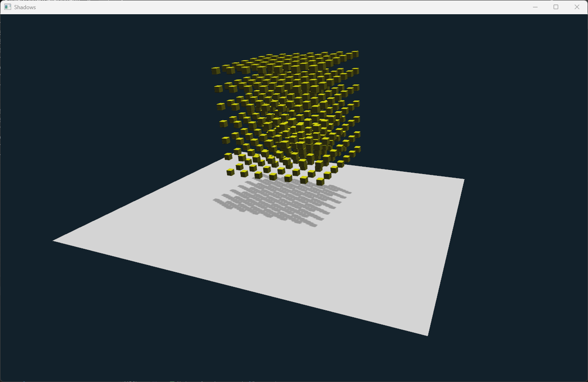The image size is (588, 382).
Task: Minimize the Shadows window
Action: click(x=535, y=7)
